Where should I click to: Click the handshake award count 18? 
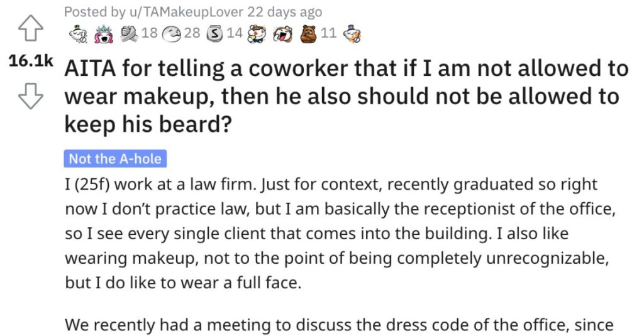(150, 33)
